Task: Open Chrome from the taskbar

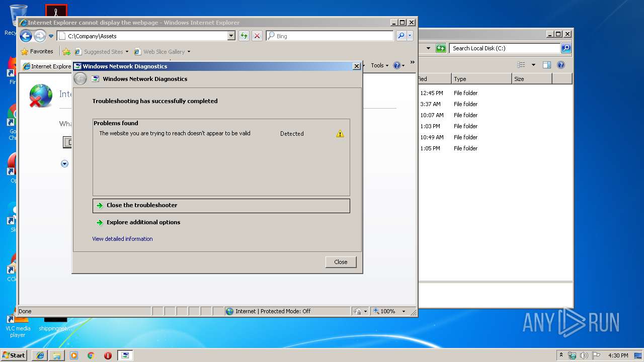Action: [91, 355]
